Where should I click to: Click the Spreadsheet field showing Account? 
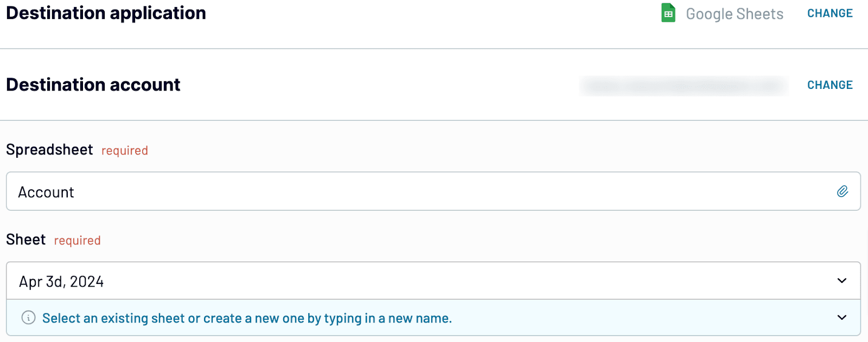(433, 191)
